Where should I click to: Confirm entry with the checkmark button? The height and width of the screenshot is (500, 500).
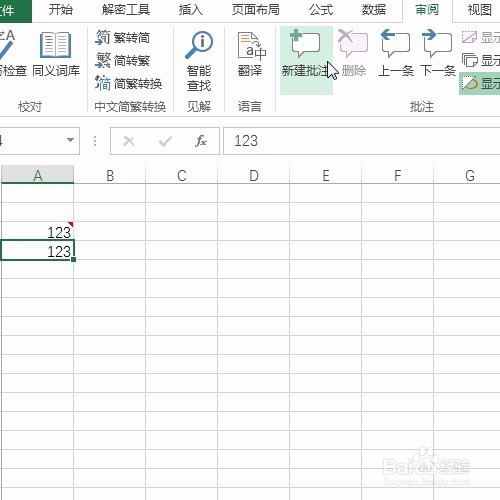pyautogui.click(x=165, y=141)
